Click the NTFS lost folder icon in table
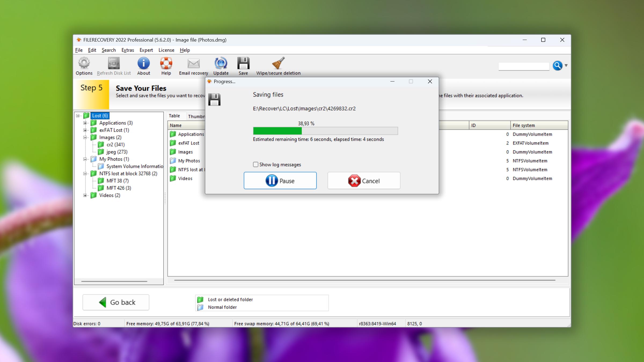Viewport: 644px width, 362px height. pyautogui.click(x=173, y=169)
